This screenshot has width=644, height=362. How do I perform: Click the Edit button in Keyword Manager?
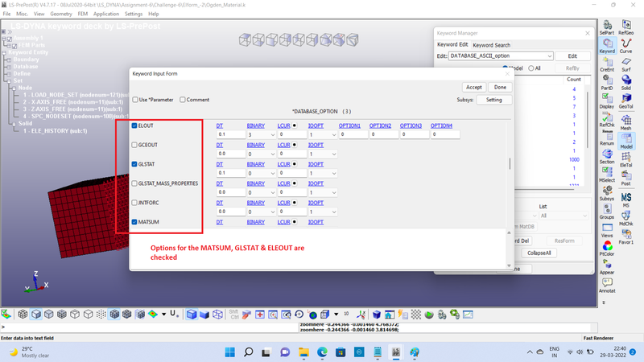click(x=572, y=56)
